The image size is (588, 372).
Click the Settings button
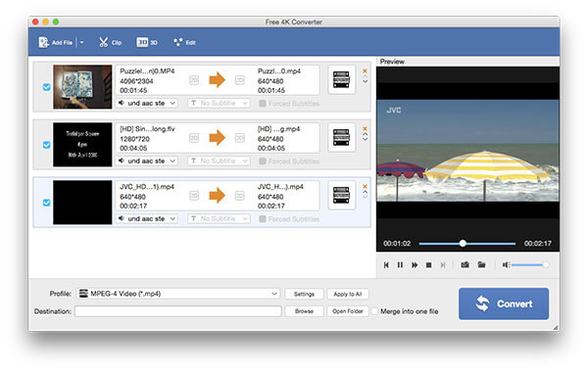pos(304,294)
